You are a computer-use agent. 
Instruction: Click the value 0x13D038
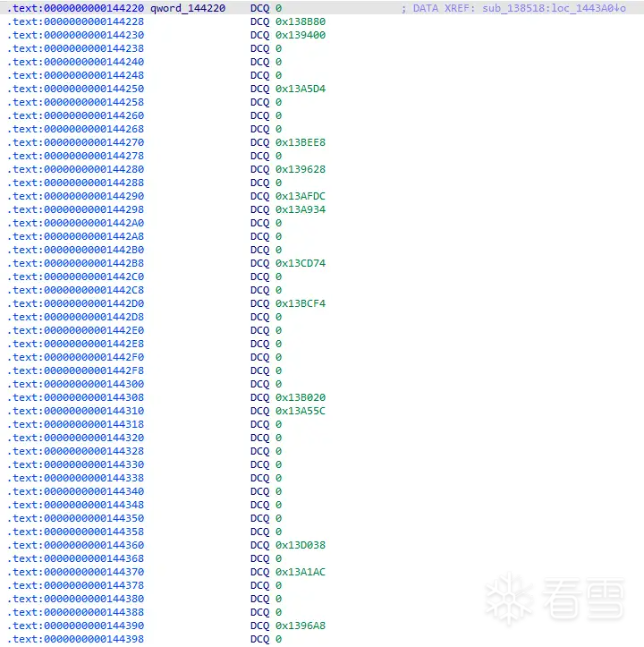[301, 545]
